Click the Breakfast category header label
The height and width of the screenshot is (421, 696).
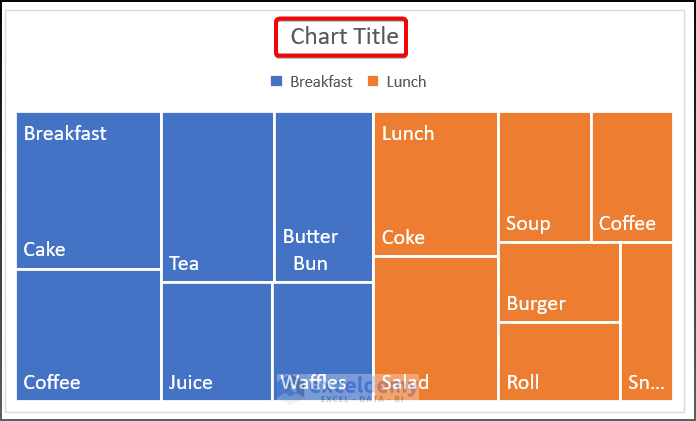[x=65, y=133]
